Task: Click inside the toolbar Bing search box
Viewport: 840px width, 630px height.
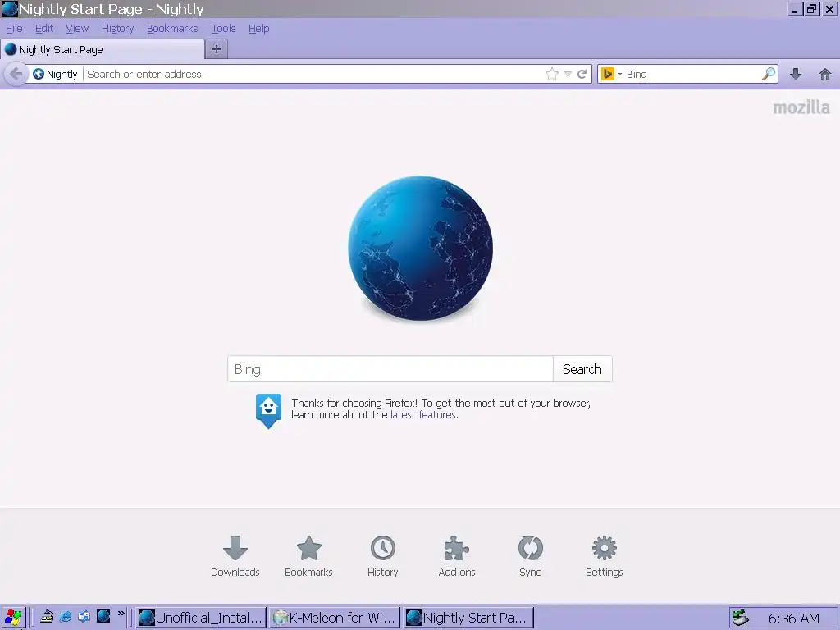Action: pyautogui.click(x=692, y=74)
